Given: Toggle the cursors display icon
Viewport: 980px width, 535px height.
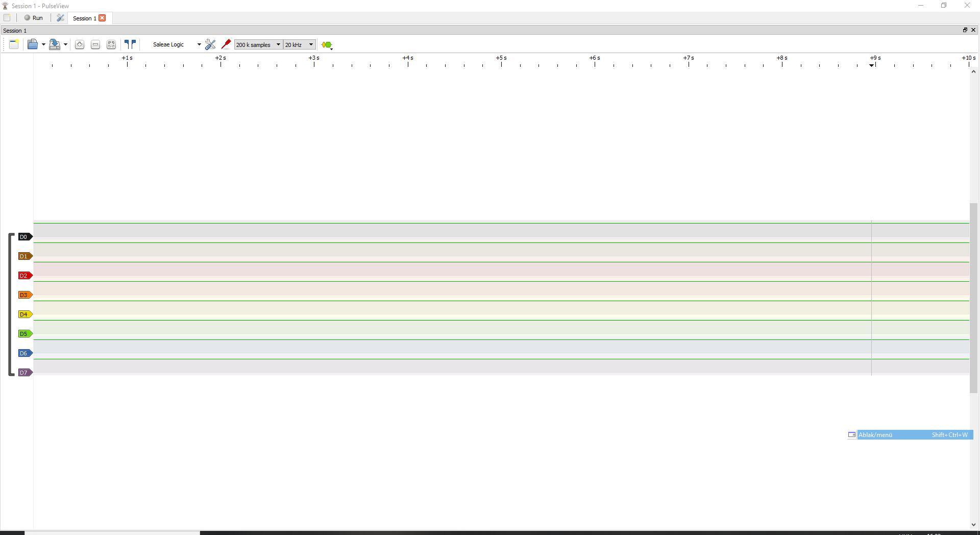Looking at the screenshot, I should tap(131, 44).
